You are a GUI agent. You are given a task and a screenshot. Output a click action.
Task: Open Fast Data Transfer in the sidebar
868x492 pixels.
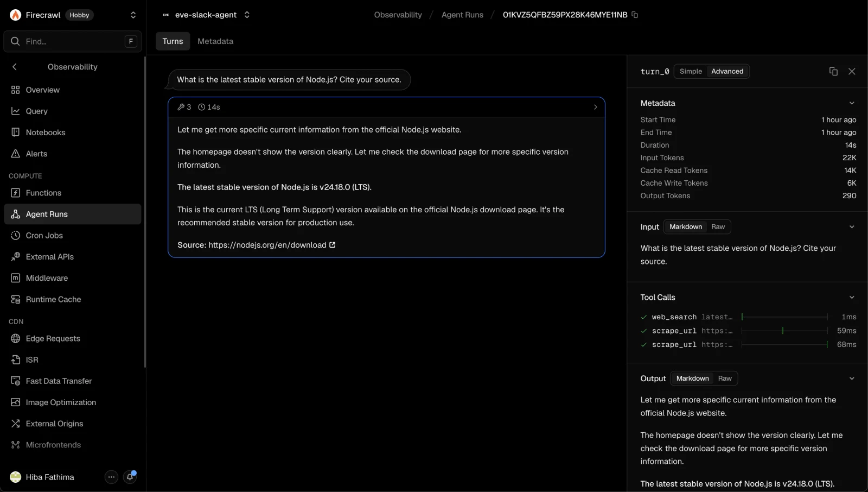[73, 381]
